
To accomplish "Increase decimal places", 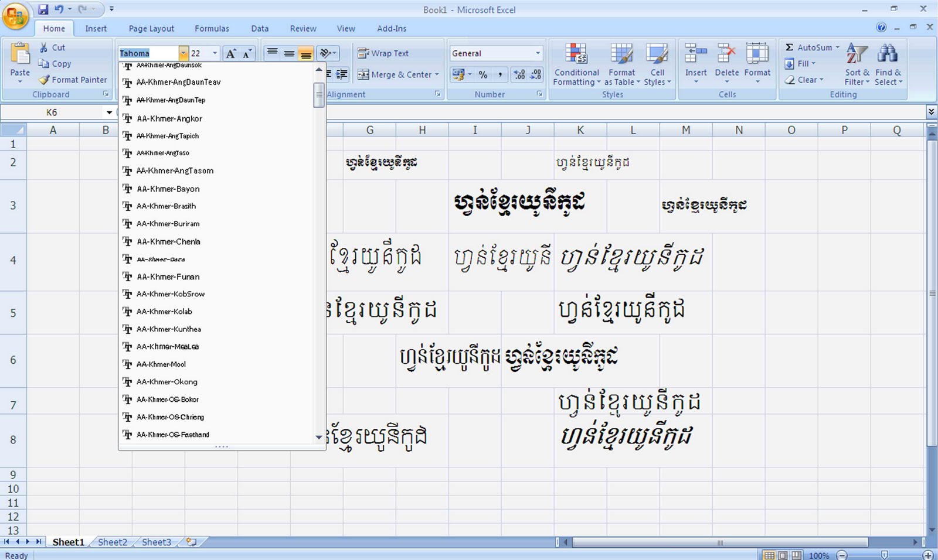I will (x=519, y=74).
